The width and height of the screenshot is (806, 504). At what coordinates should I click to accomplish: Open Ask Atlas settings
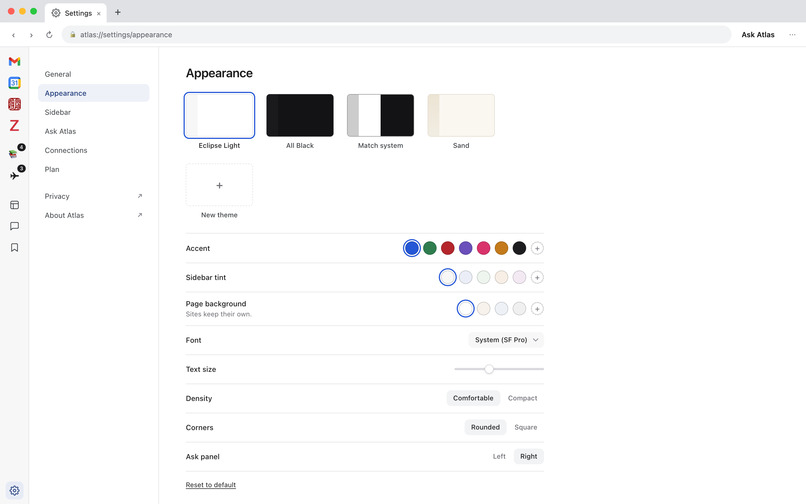(x=94, y=131)
